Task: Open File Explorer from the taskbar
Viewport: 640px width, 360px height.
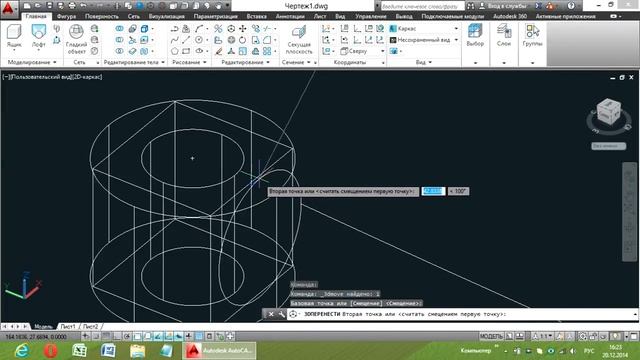Action: click(138, 351)
